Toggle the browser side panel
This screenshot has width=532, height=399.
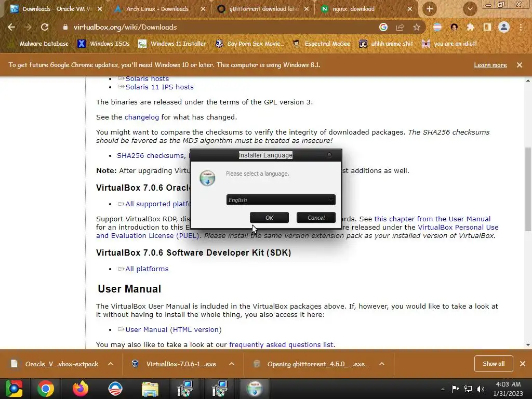[x=487, y=27]
